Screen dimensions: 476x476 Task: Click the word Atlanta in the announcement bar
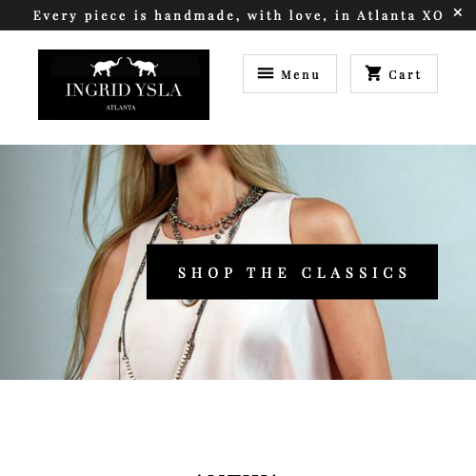click(386, 15)
